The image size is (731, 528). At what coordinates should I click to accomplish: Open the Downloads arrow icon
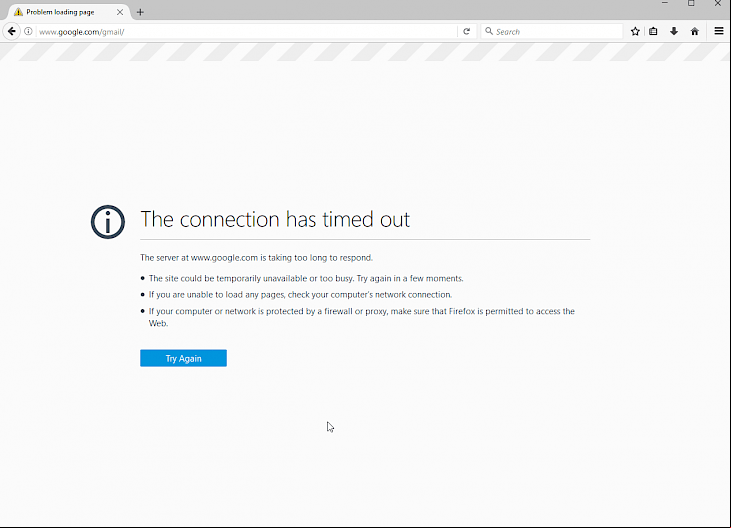[674, 31]
